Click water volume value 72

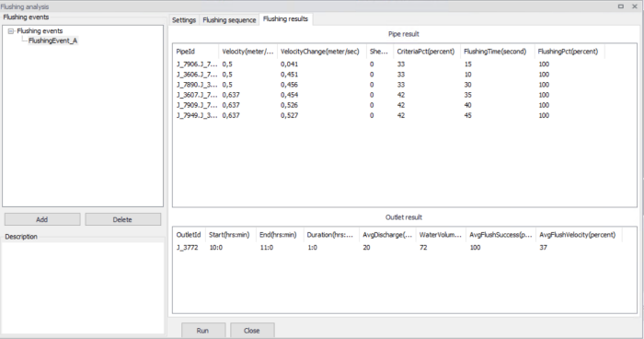pyautogui.click(x=423, y=248)
